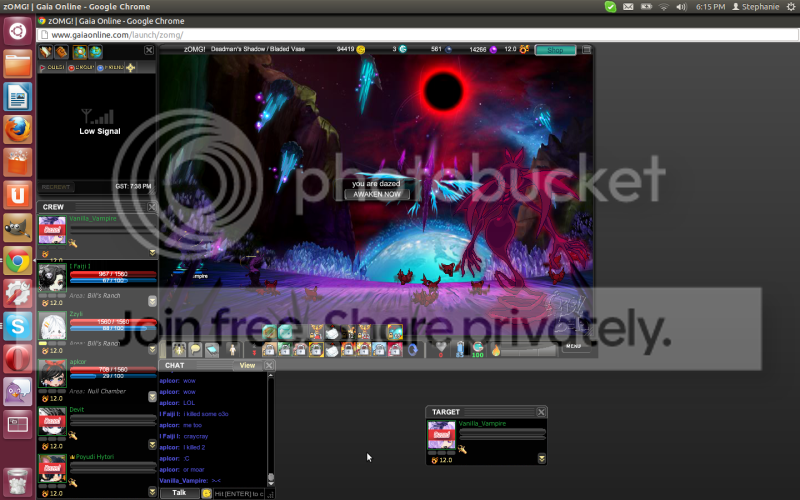Viewport: 800px width, 500px height.
Task: Select apicor avatar in crew list
Action: 52,373
